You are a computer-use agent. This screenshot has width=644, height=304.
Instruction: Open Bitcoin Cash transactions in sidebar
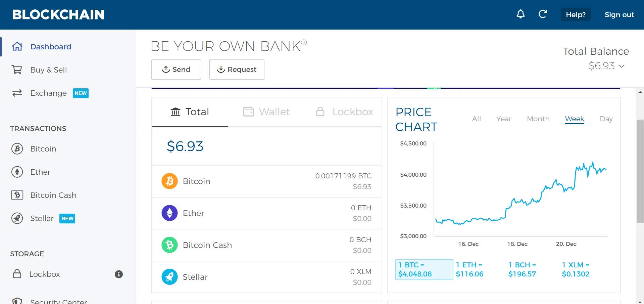coord(53,195)
